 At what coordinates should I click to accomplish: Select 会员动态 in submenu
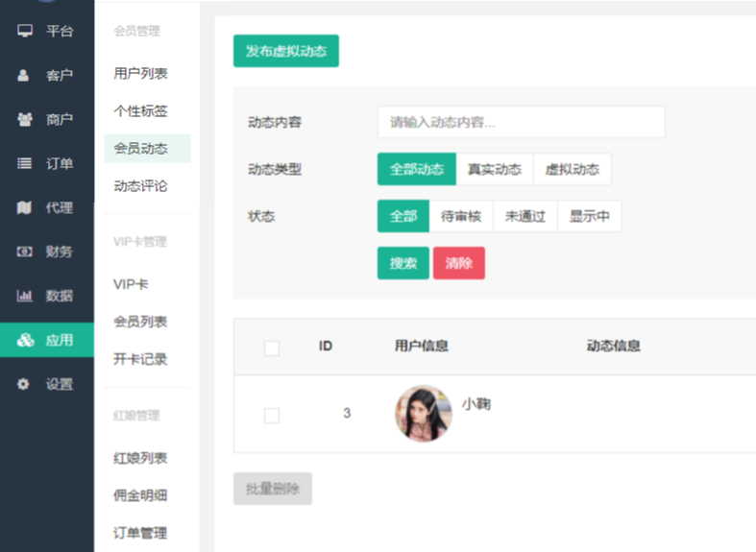147,149
